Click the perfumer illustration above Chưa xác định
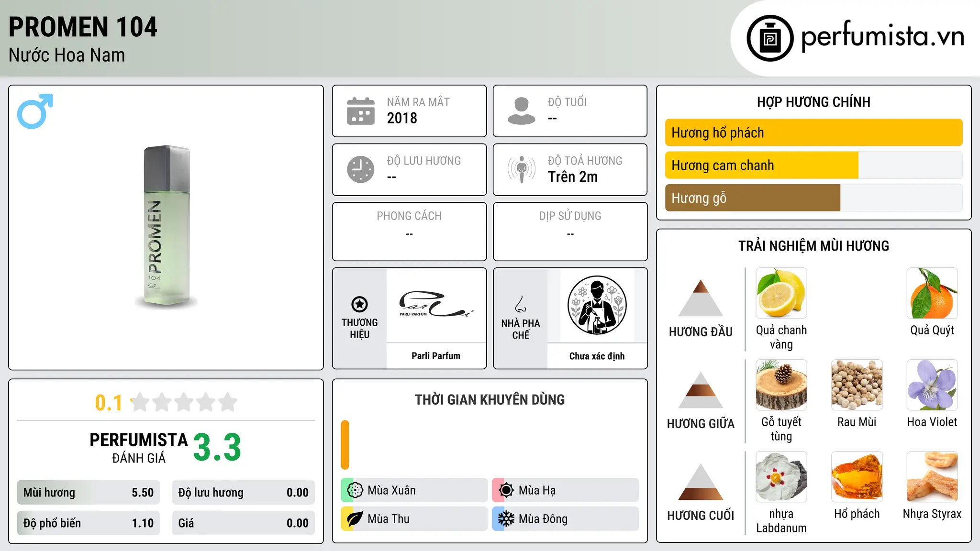Viewport: 980px width, 551px height. (x=597, y=305)
